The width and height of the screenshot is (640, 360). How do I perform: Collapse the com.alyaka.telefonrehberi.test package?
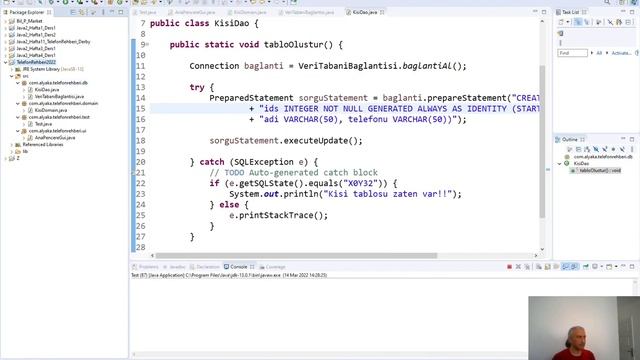coord(18,117)
